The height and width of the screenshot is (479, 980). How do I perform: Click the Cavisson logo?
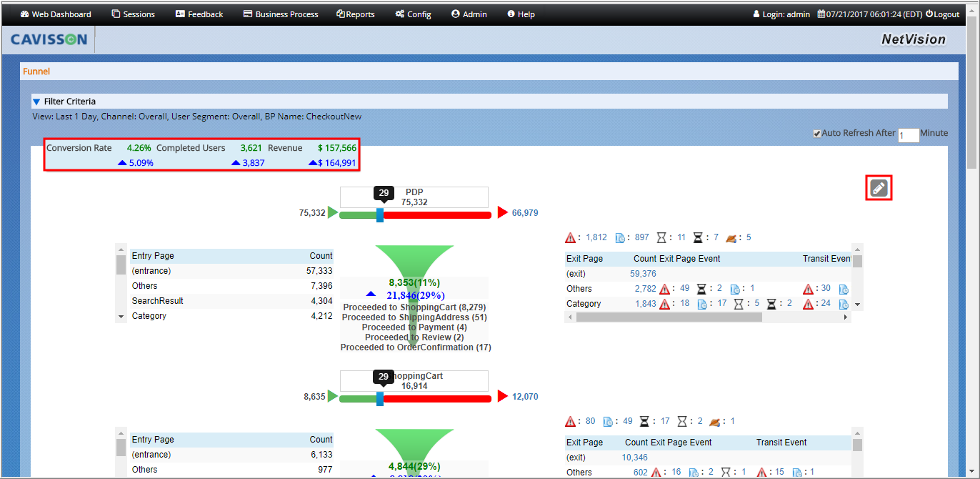click(x=49, y=39)
